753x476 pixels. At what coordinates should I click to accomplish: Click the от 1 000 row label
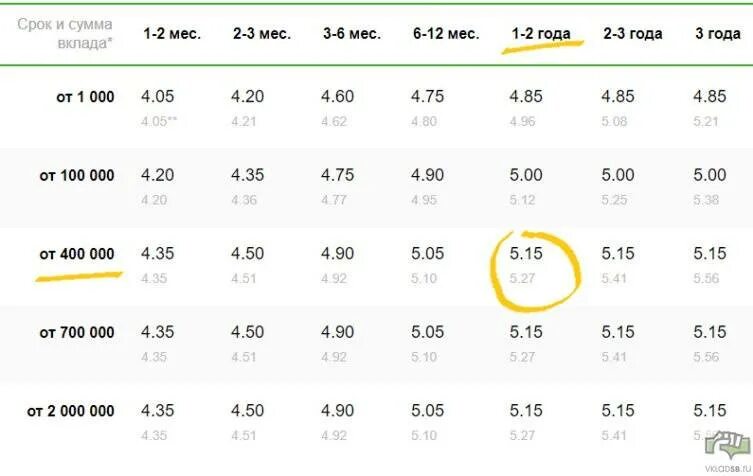(85, 97)
